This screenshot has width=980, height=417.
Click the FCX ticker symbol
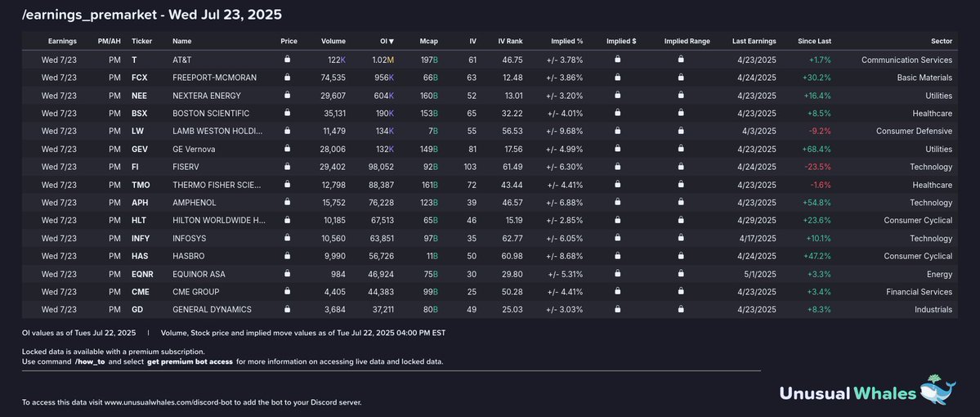point(140,78)
